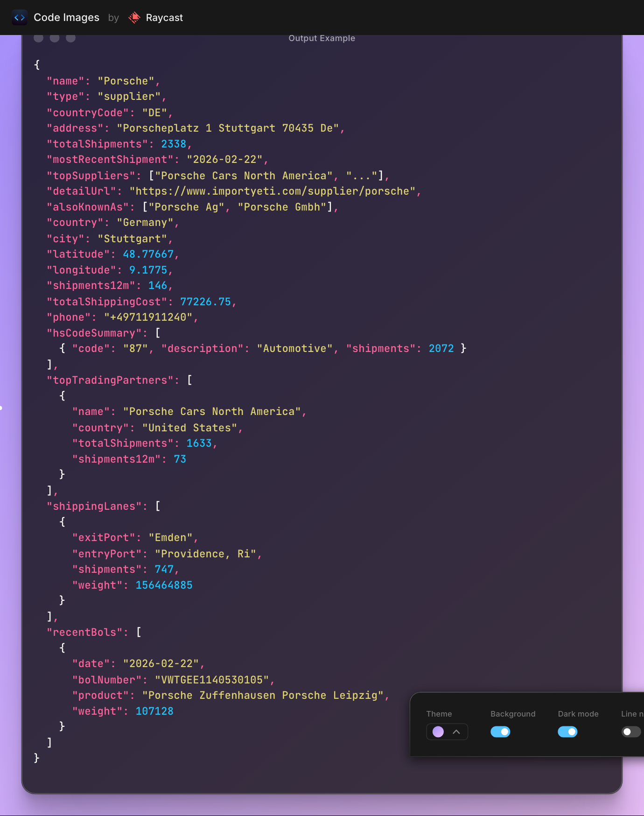
Task: Click the totalShipments value 2338
Action: 174,144
